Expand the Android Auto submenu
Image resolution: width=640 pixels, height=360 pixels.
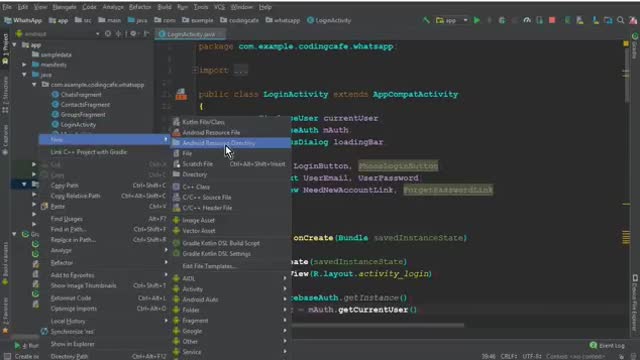click(231, 300)
